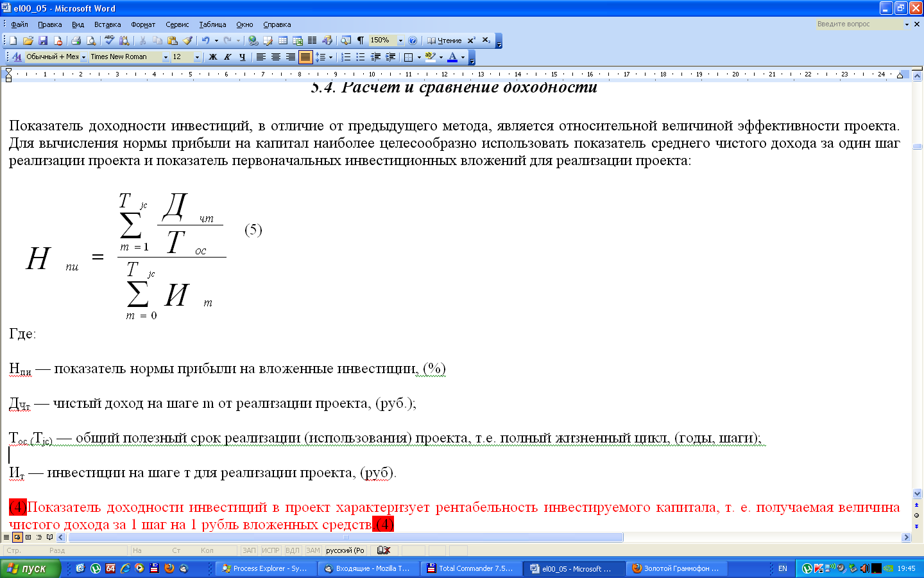Toggle bold Ж formatting

(213, 57)
